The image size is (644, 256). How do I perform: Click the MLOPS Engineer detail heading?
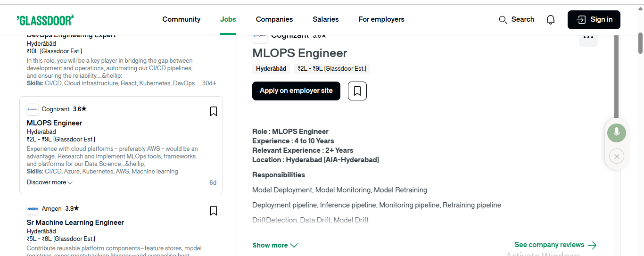point(300,53)
